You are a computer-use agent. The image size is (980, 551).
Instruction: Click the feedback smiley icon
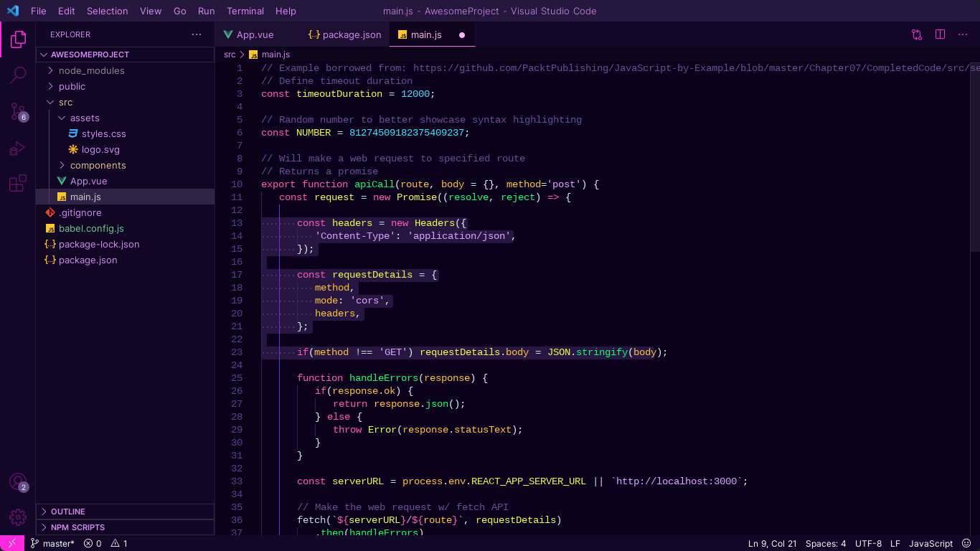coord(966,543)
